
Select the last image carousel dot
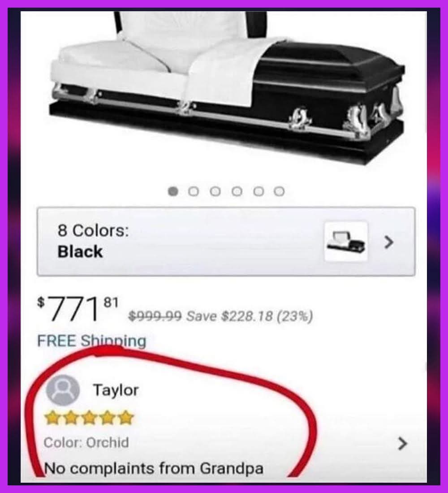tap(279, 191)
